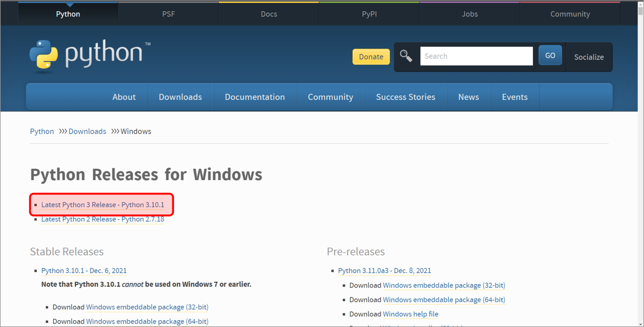Open the Socialize menu

point(589,57)
